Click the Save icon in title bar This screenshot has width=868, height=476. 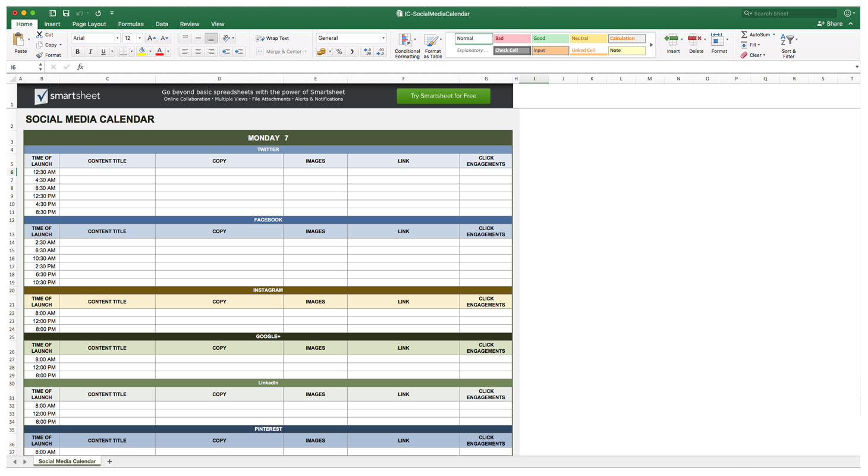point(65,13)
